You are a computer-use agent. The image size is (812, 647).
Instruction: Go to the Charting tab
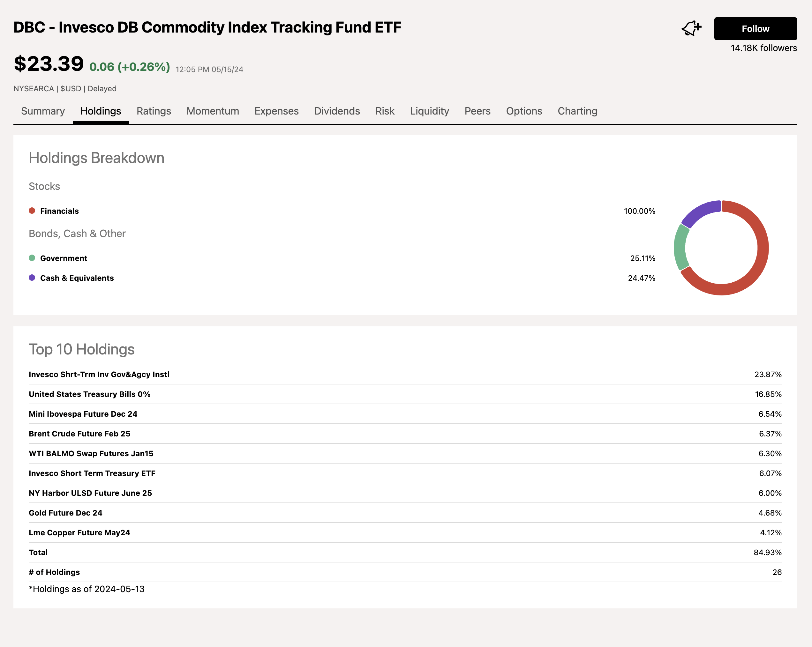pos(577,111)
